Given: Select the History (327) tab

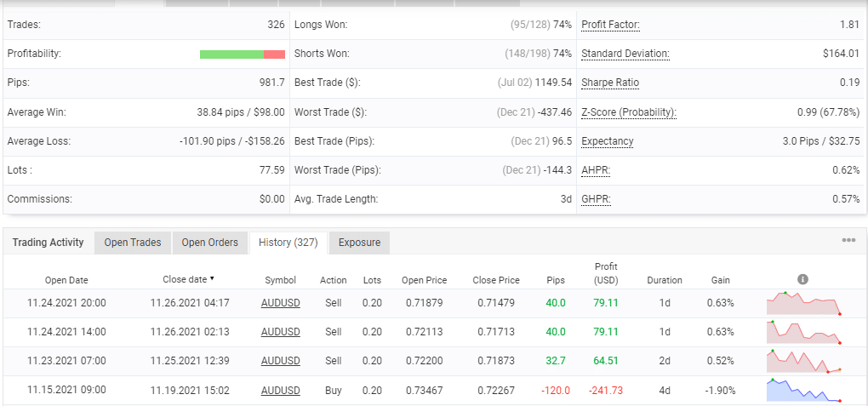Looking at the screenshot, I should point(288,243).
